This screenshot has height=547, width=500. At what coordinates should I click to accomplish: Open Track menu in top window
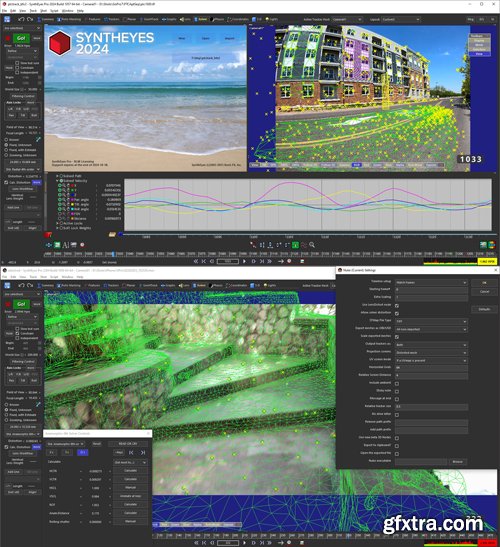[33, 11]
